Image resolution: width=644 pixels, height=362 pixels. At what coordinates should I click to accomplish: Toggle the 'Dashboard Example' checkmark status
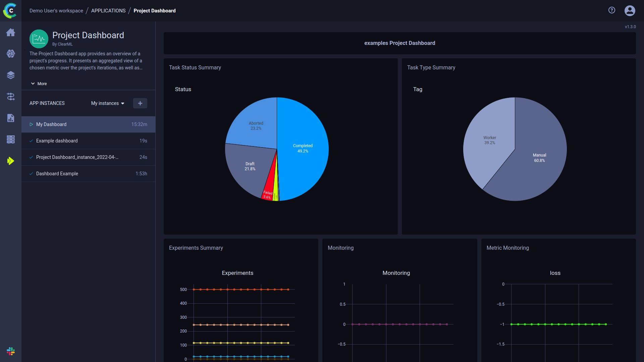(x=31, y=173)
